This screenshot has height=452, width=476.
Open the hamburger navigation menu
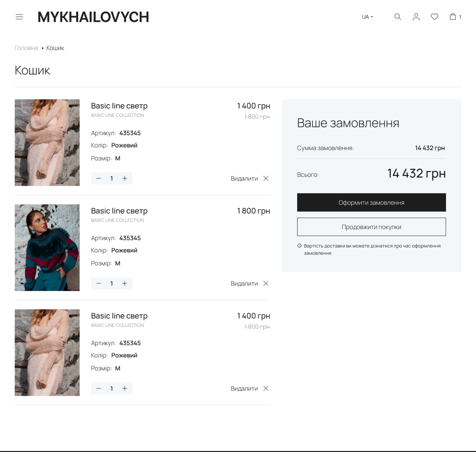click(19, 17)
